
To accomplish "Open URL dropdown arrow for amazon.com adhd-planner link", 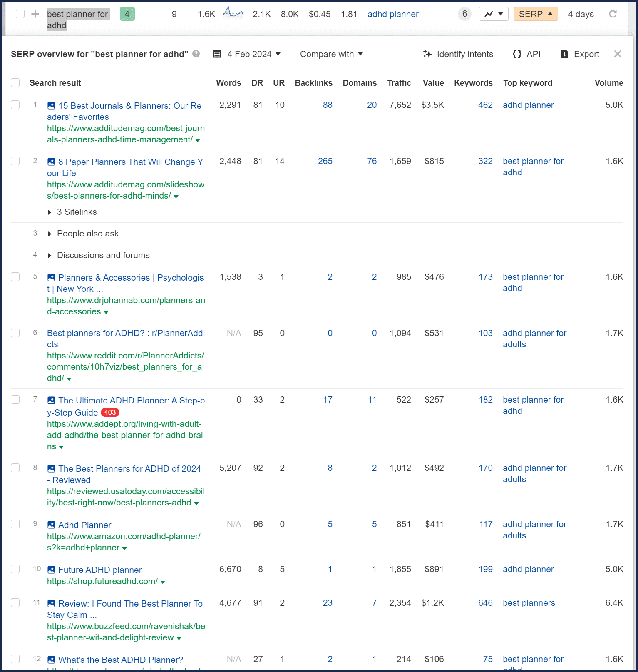I will (124, 548).
